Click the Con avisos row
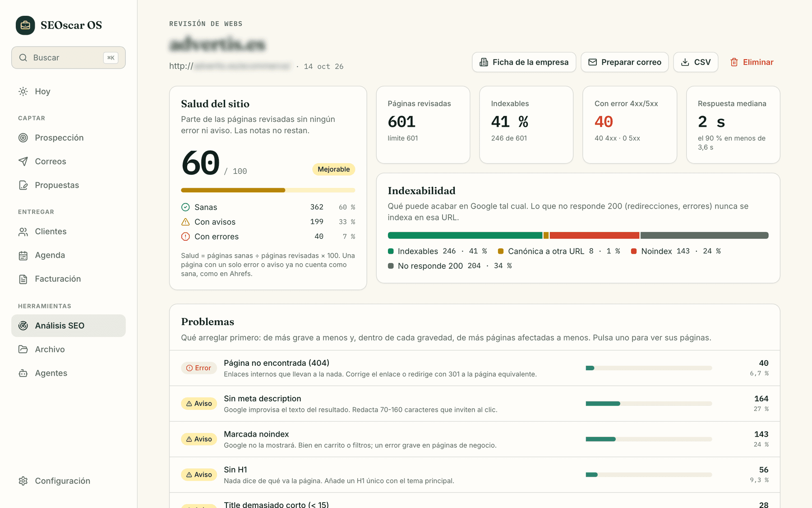This screenshot has height=508, width=812. pos(268,222)
